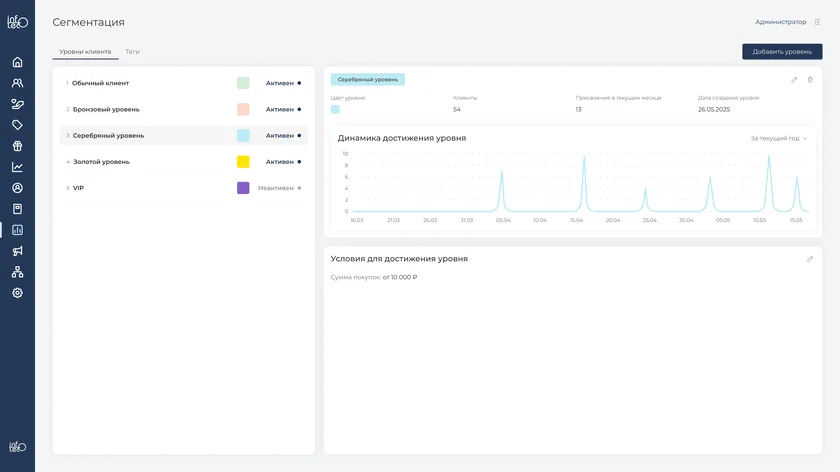Switch to the Теги tab
This screenshot has width=840, height=472.
(x=132, y=51)
